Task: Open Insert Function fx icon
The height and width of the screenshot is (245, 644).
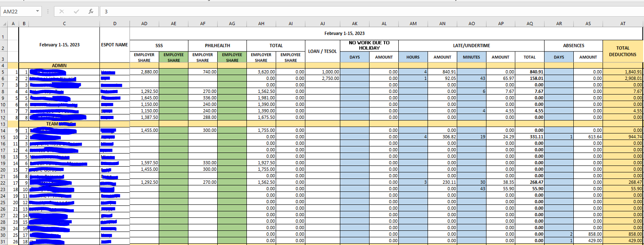Action: pyautogui.click(x=91, y=11)
